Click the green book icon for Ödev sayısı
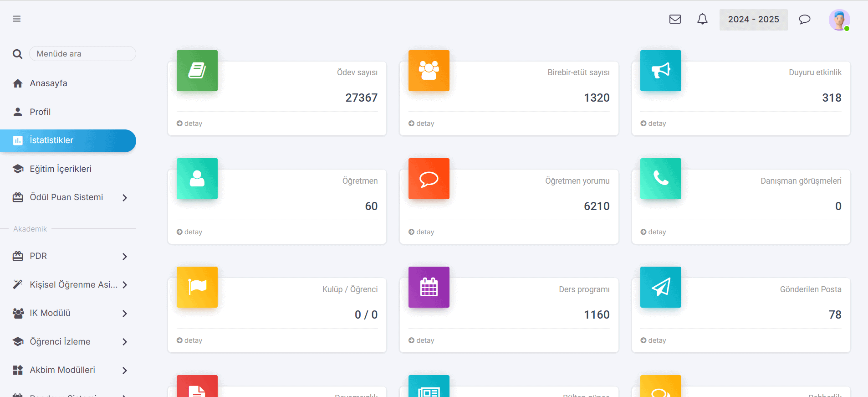The image size is (868, 397). coord(197,71)
